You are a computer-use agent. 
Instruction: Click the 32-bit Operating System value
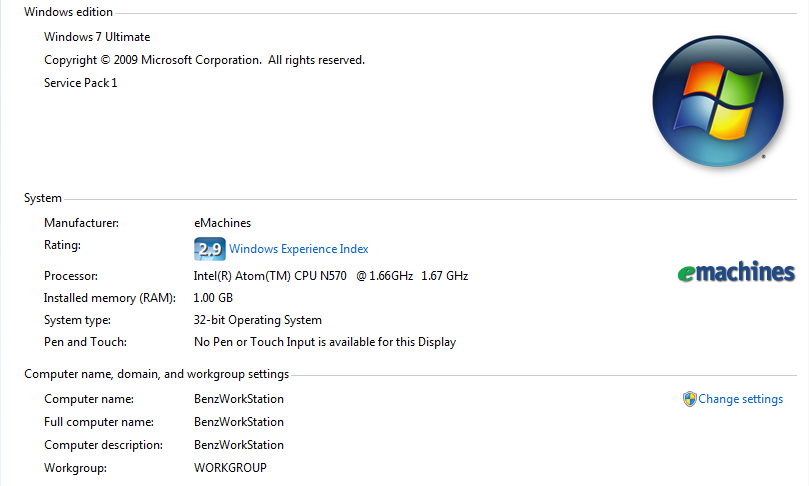tap(257, 320)
